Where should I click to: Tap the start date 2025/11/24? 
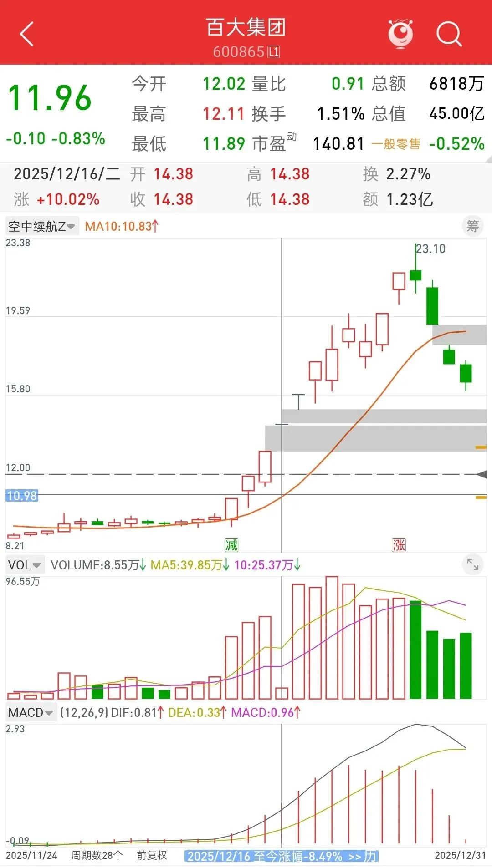31,855
